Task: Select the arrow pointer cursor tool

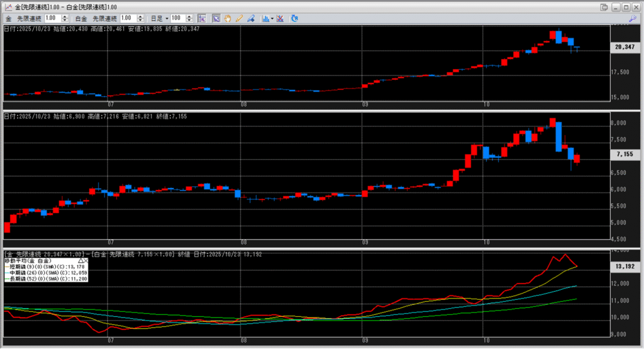Action: click(216, 19)
